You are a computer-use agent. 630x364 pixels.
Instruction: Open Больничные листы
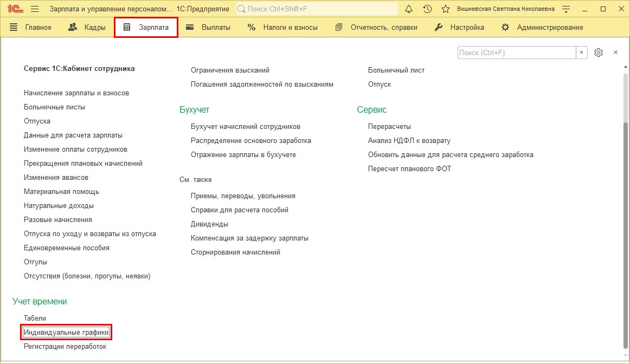[x=54, y=107]
